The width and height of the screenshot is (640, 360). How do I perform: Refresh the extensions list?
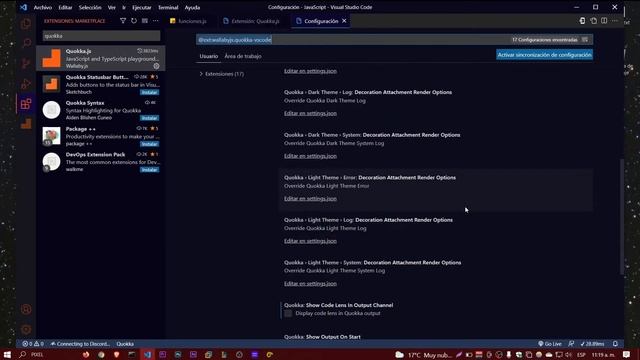[x=134, y=21]
